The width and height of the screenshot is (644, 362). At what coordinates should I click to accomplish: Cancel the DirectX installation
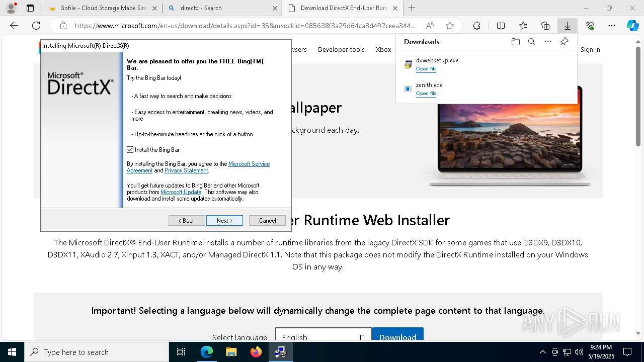(267, 221)
